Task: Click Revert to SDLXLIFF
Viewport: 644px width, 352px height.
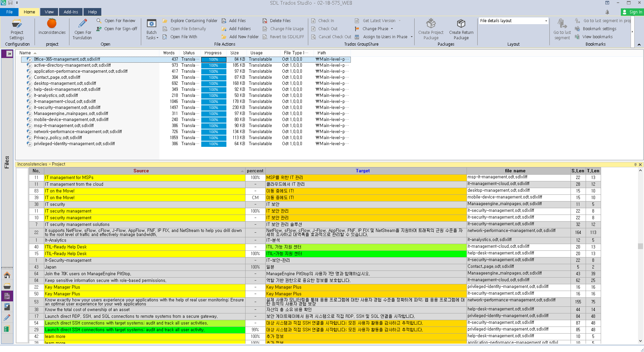Action: (x=283, y=37)
